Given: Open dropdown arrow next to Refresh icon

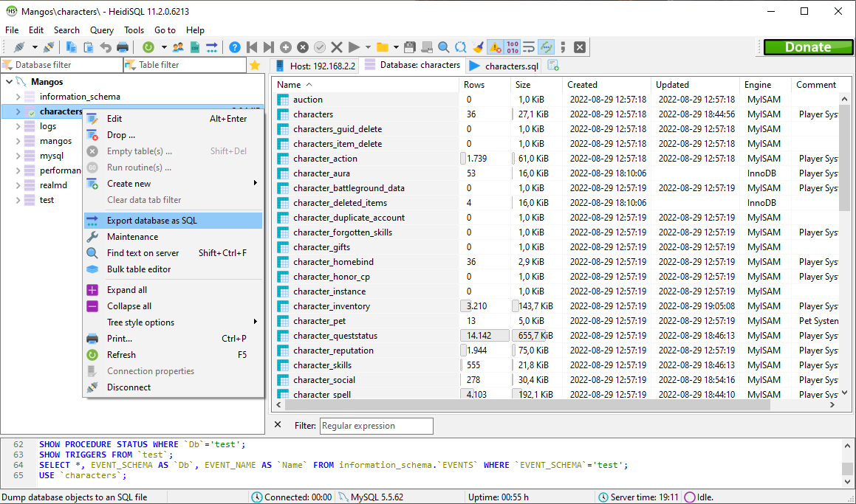Looking at the screenshot, I should [163, 47].
